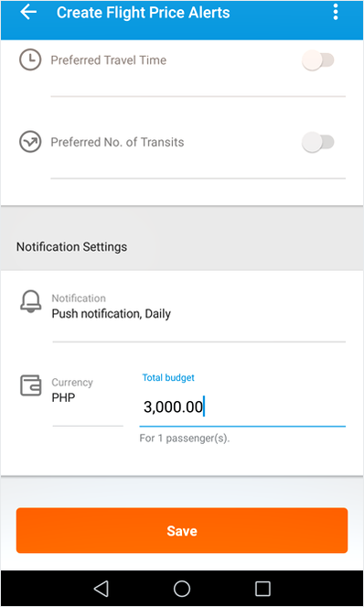Tap the Android home circle button
This screenshot has height=607, width=364.
(182, 589)
